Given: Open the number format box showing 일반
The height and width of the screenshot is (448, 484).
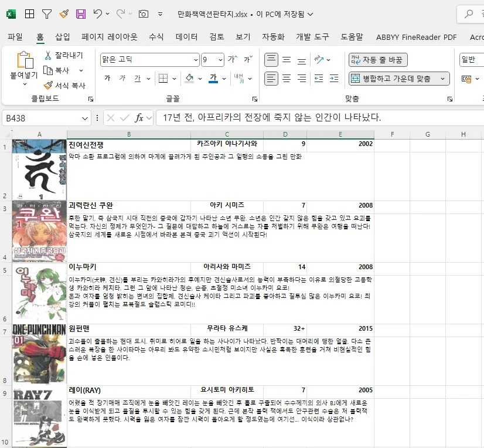Looking at the screenshot, I should pos(472,60).
